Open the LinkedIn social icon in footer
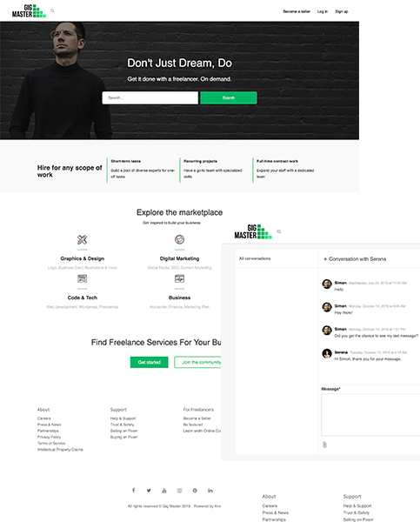 (210, 491)
